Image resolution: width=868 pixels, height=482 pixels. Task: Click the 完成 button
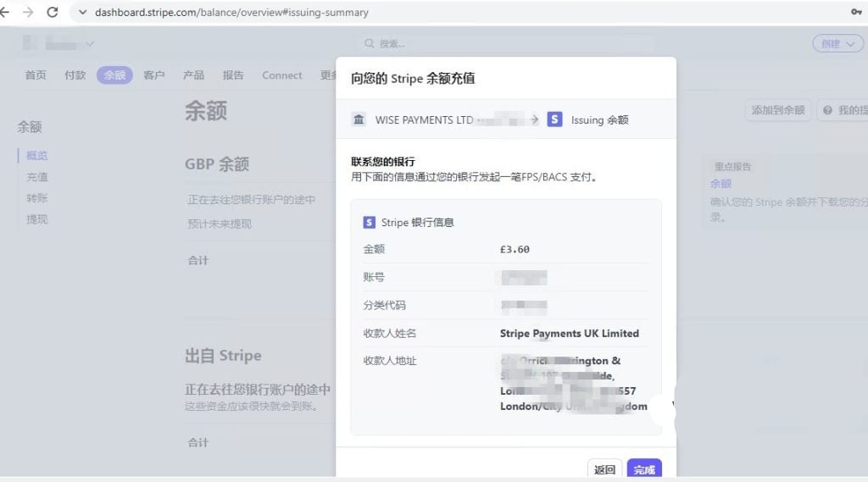(x=644, y=469)
